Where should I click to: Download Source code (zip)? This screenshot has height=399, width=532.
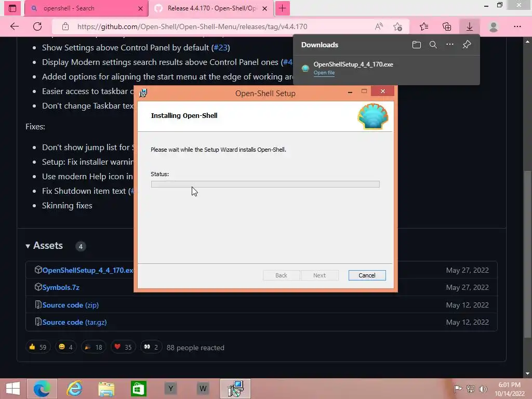(x=71, y=305)
